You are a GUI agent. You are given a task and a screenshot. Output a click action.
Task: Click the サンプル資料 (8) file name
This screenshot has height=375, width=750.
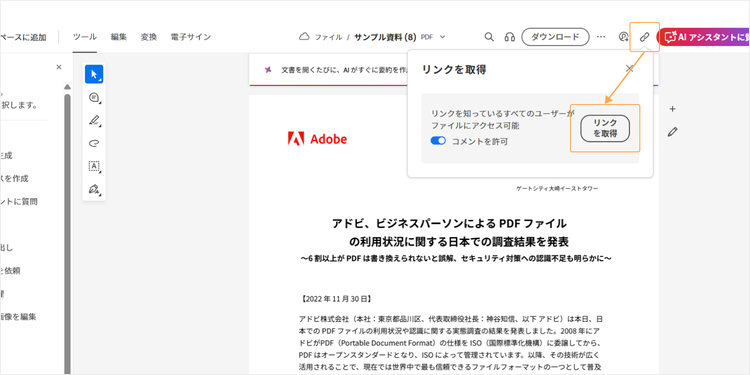point(385,37)
